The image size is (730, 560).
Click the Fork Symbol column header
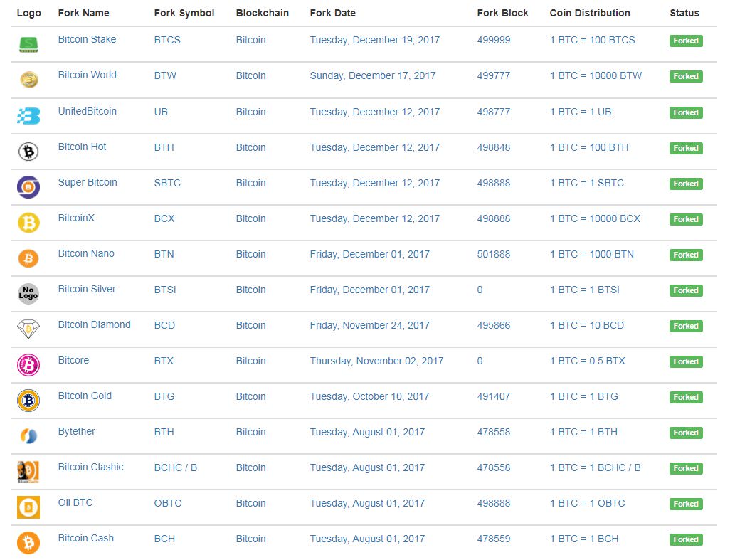(x=184, y=13)
